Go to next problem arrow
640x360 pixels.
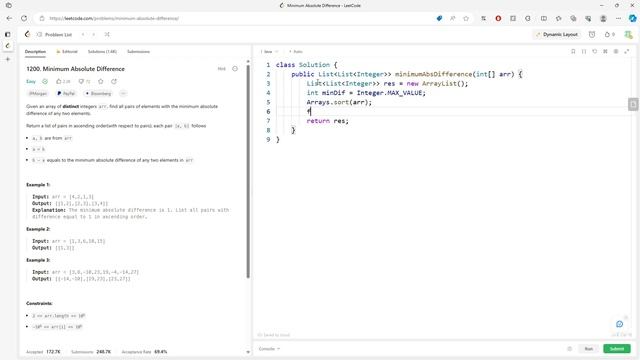point(93,35)
